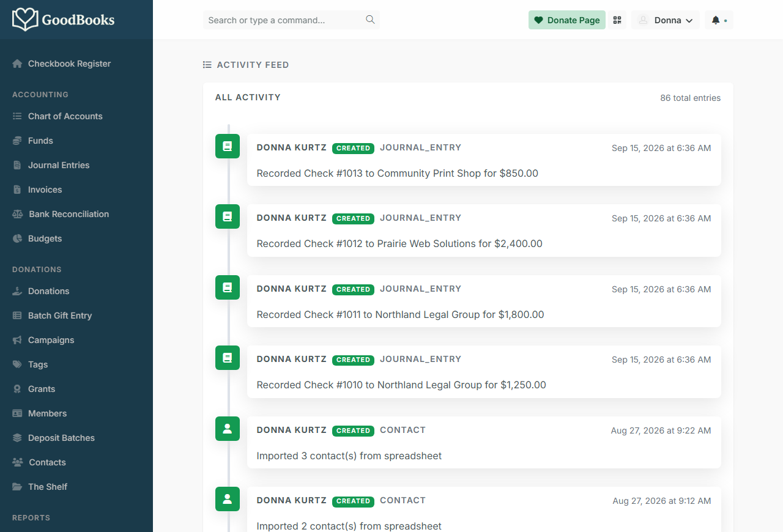Select Check #1010 Northland Legal Group $1,250.00

(484, 372)
